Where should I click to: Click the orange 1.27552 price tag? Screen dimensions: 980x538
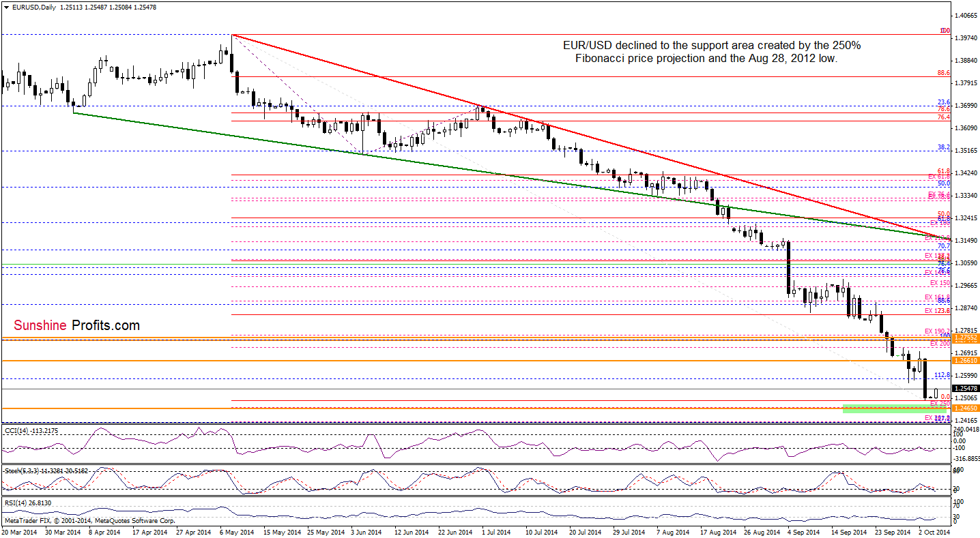click(966, 338)
